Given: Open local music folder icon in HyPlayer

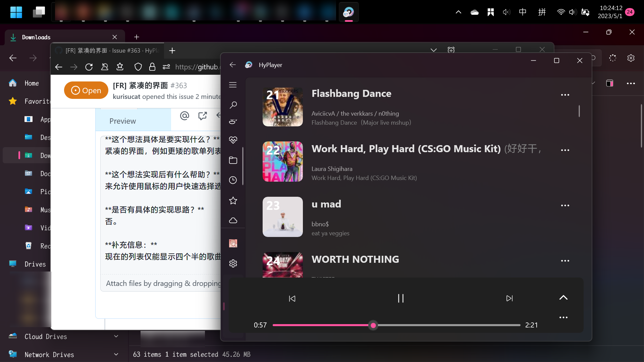Looking at the screenshot, I should click(233, 160).
